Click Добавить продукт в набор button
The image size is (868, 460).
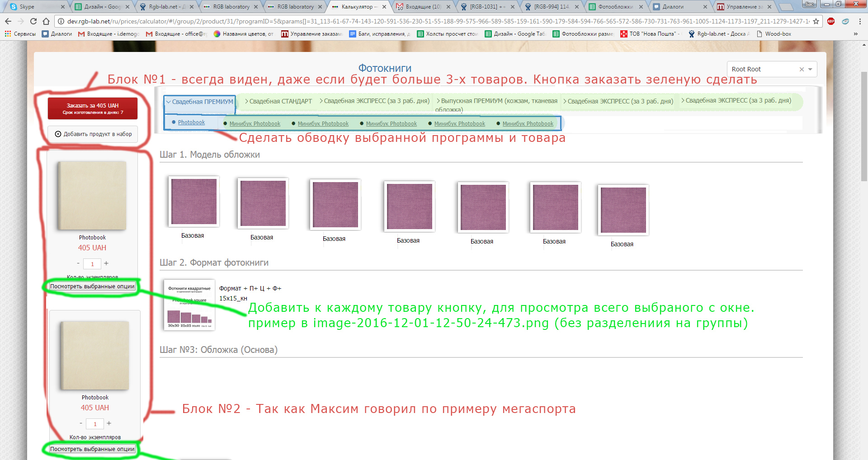click(93, 134)
